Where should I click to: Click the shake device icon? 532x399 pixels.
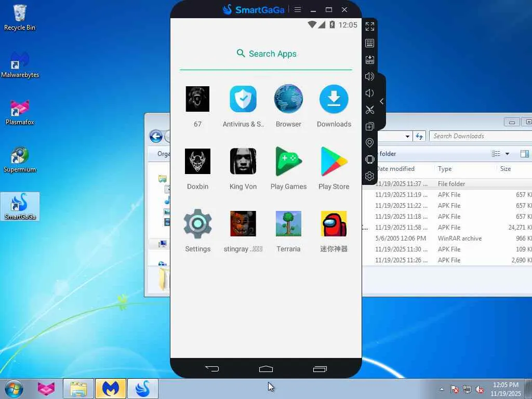[x=370, y=159]
